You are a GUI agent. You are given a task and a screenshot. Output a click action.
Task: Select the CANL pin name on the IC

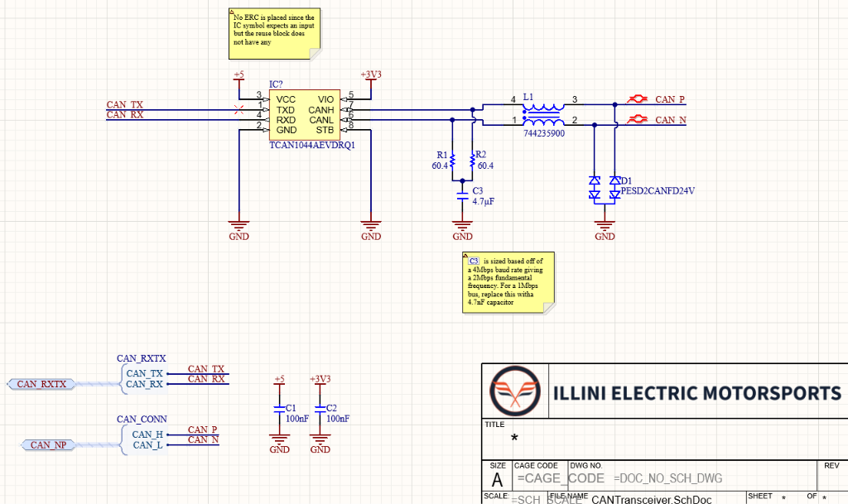pos(321,120)
